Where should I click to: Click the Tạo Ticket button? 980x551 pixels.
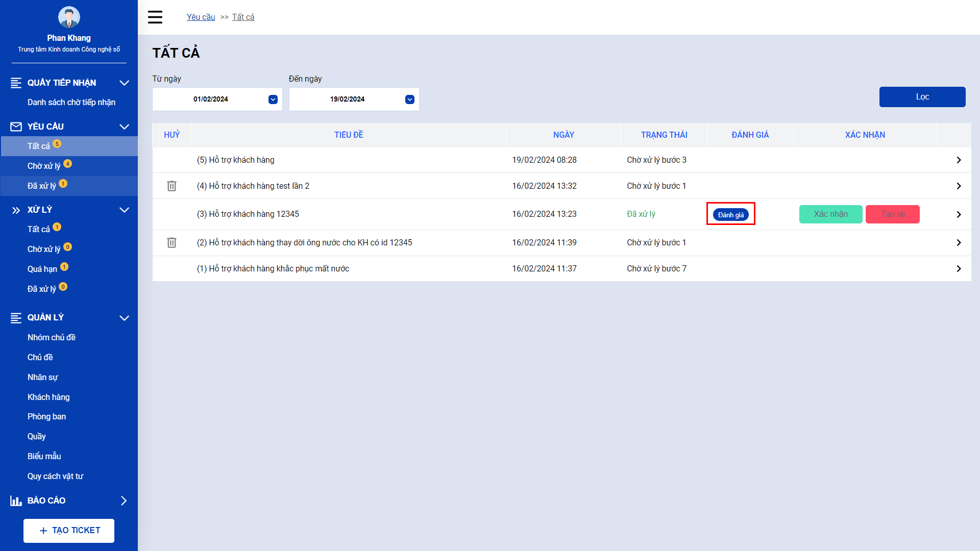pyautogui.click(x=69, y=531)
